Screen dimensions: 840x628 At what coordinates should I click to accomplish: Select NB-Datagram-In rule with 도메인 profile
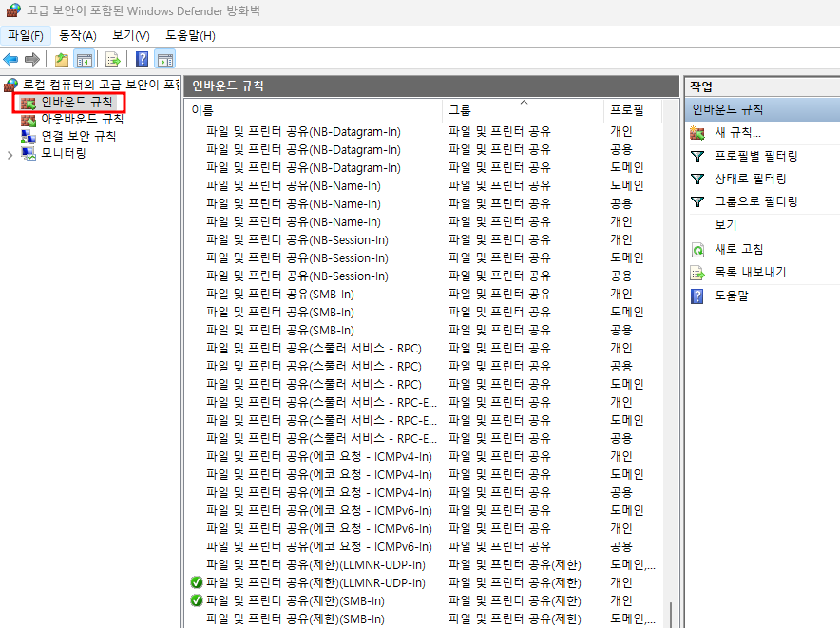pyautogui.click(x=425, y=167)
